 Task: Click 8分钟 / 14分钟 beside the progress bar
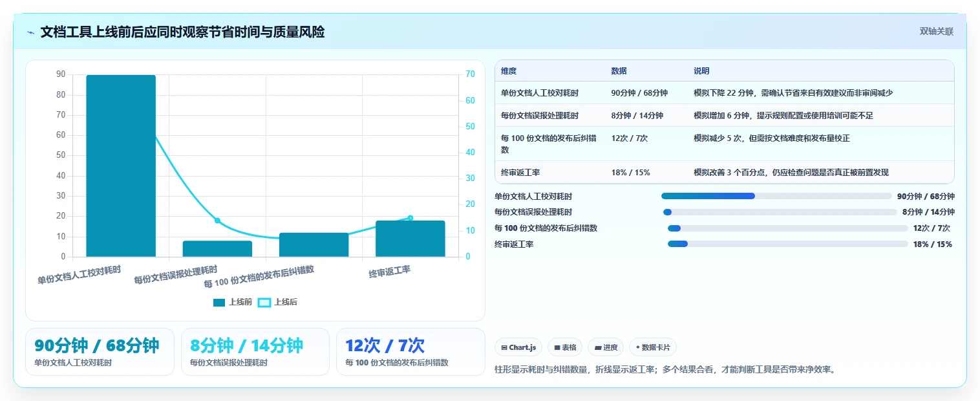[x=928, y=212]
